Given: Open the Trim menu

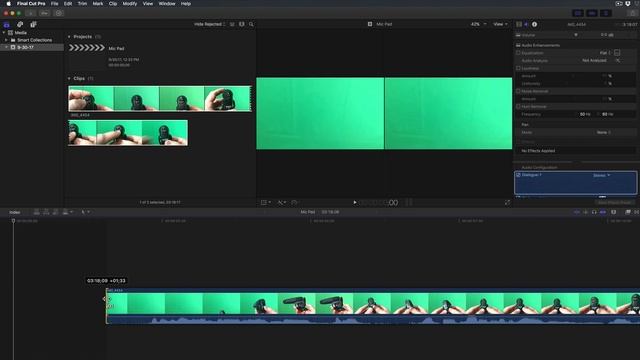Looking at the screenshot, I should point(82,3).
